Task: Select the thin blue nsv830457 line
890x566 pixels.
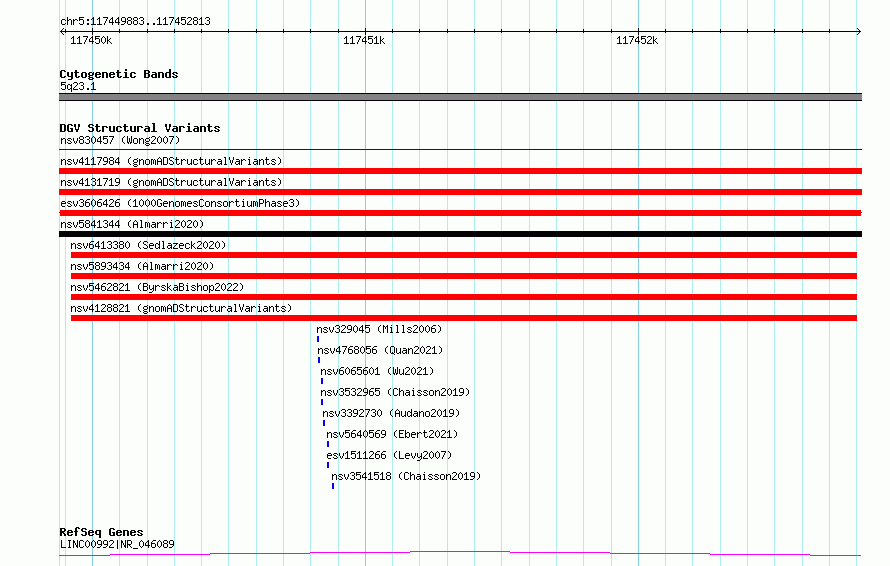Action: (x=460, y=150)
